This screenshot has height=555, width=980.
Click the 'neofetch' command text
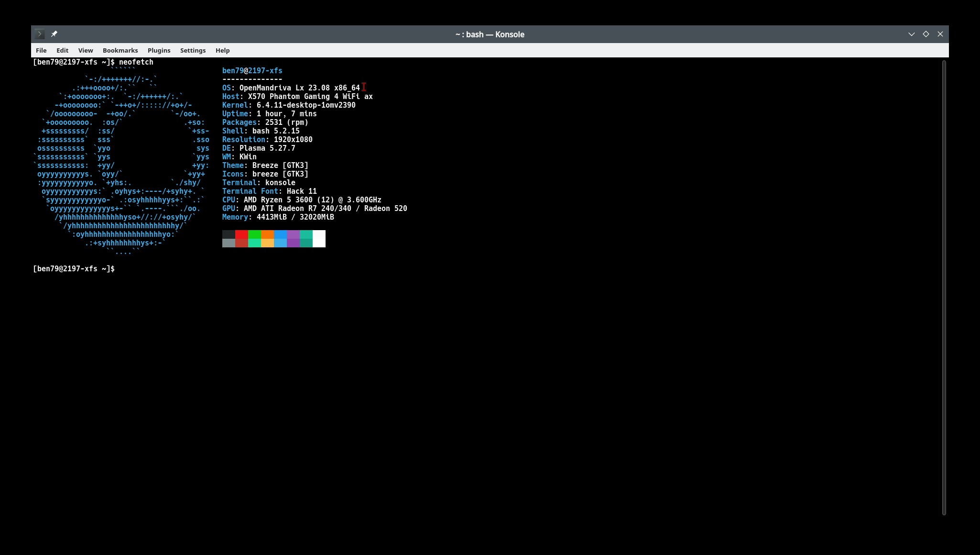[136, 62]
